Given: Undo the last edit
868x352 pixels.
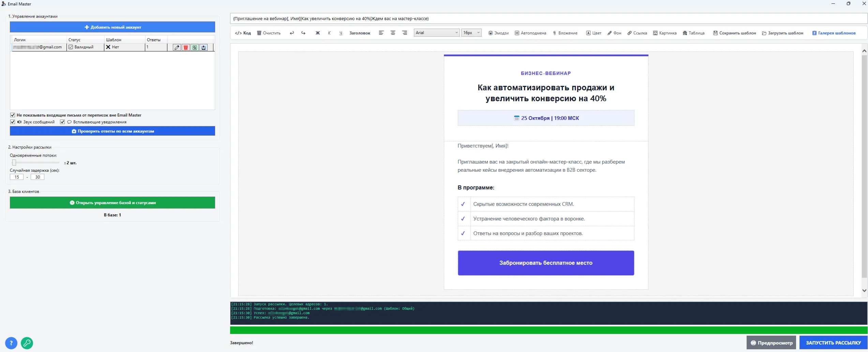Looking at the screenshot, I should [292, 33].
